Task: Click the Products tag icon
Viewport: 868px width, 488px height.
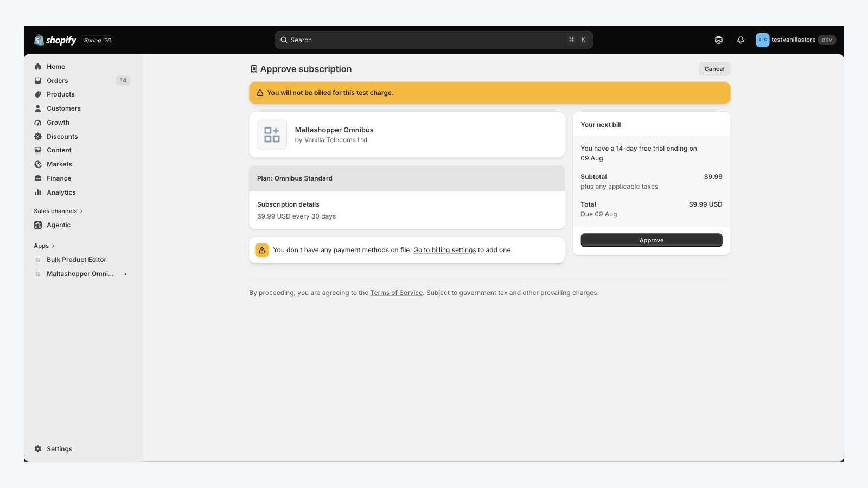Action: 38,94
